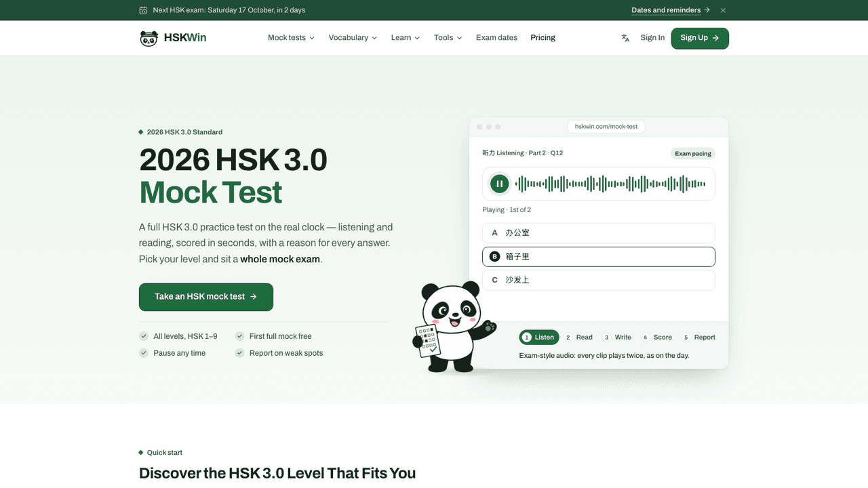Open the Dates and reminders link
This screenshot has width=868, height=488.
pyautogui.click(x=671, y=10)
